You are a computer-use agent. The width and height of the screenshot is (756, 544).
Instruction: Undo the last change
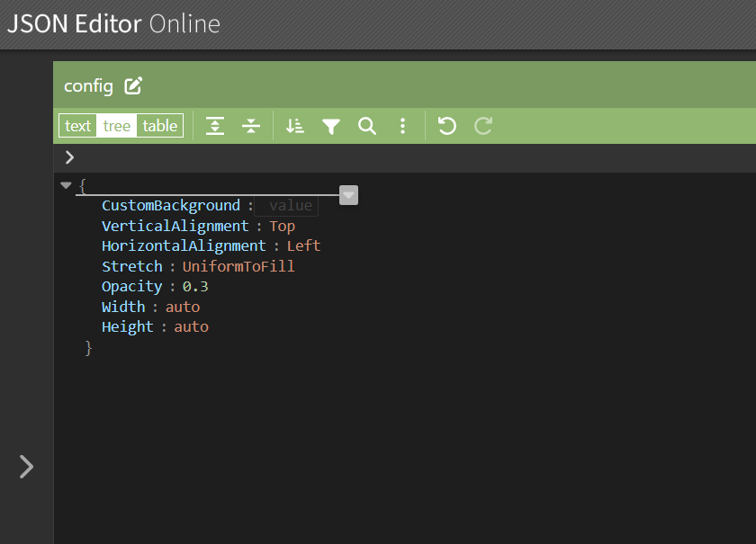coord(447,126)
